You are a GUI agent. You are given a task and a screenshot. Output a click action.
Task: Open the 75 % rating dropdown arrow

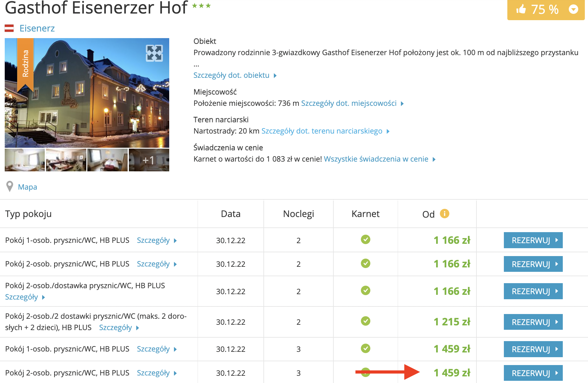pos(574,9)
